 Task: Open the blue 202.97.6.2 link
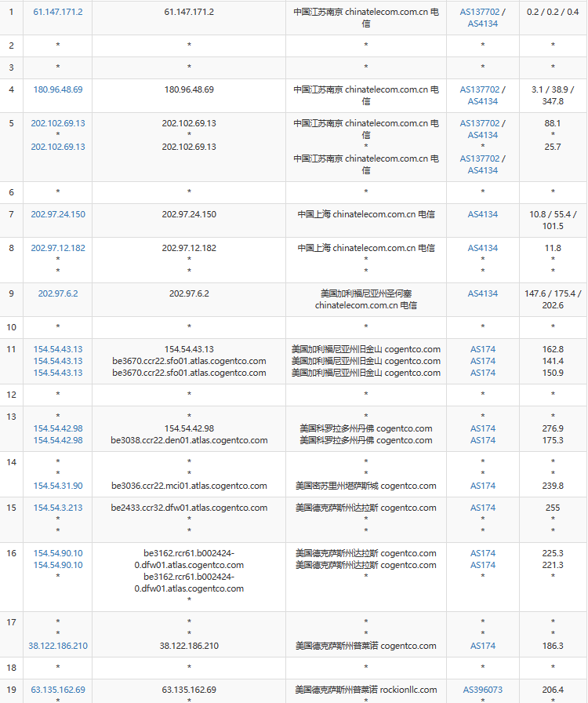coord(58,293)
